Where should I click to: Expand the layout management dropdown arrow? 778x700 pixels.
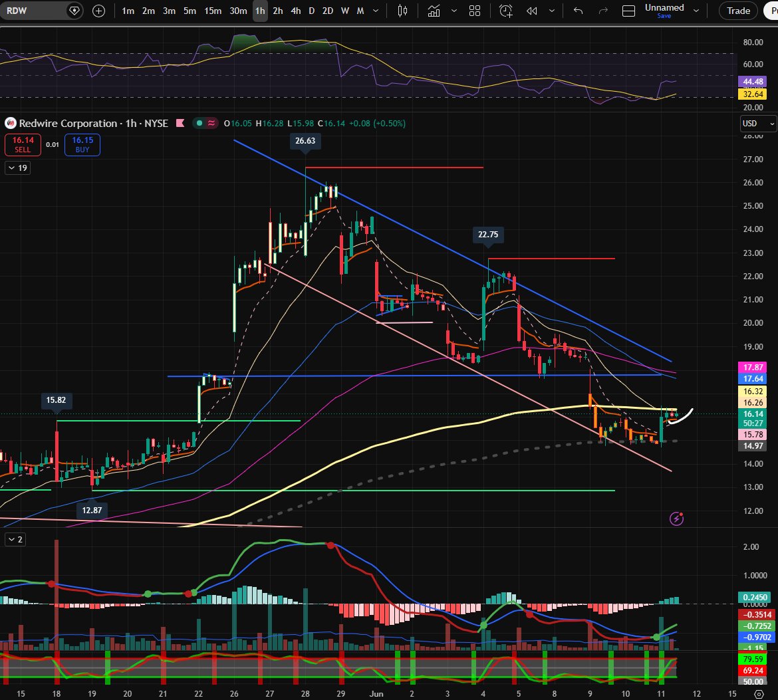[x=696, y=11]
